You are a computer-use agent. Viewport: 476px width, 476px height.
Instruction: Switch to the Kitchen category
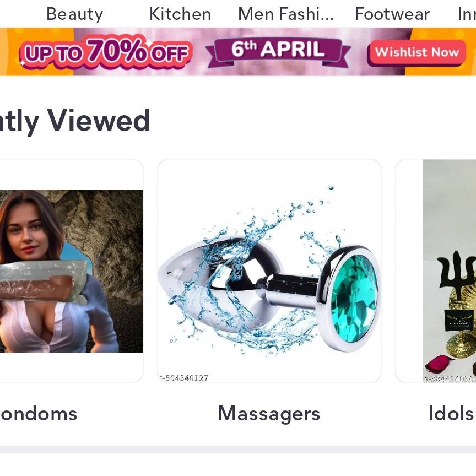tap(180, 14)
